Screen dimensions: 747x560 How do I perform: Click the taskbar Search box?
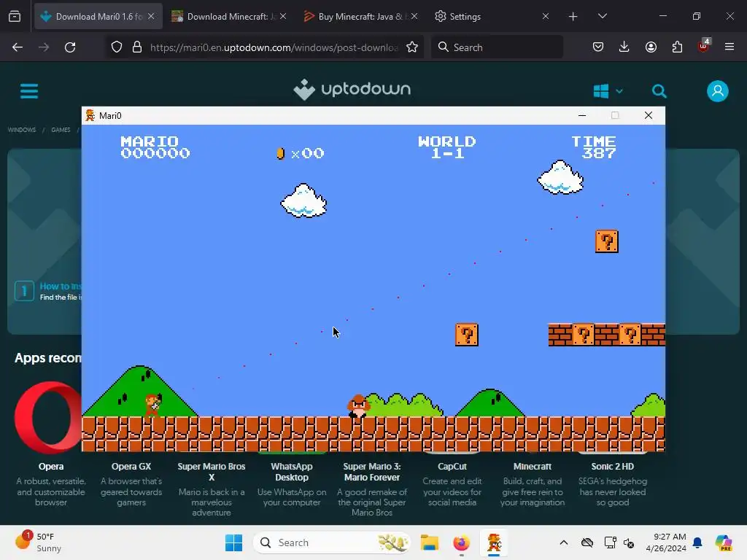click(332, 542)
